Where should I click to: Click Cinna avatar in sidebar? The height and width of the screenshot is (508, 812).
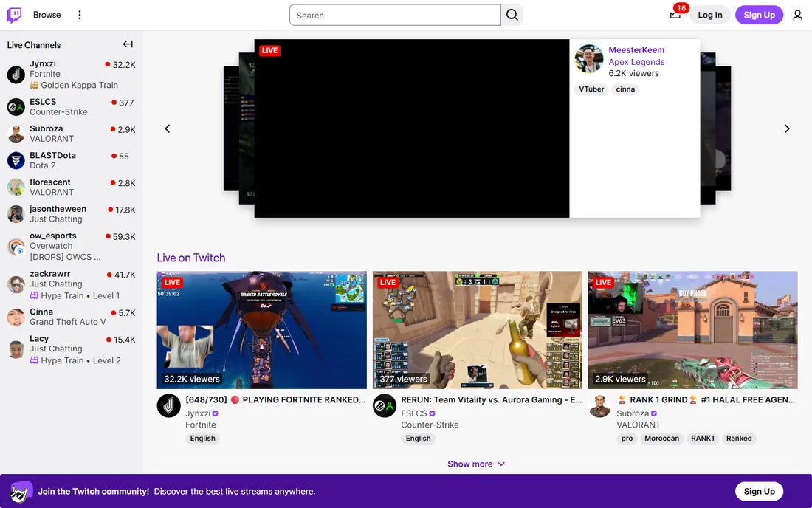[x=16, y=317]
